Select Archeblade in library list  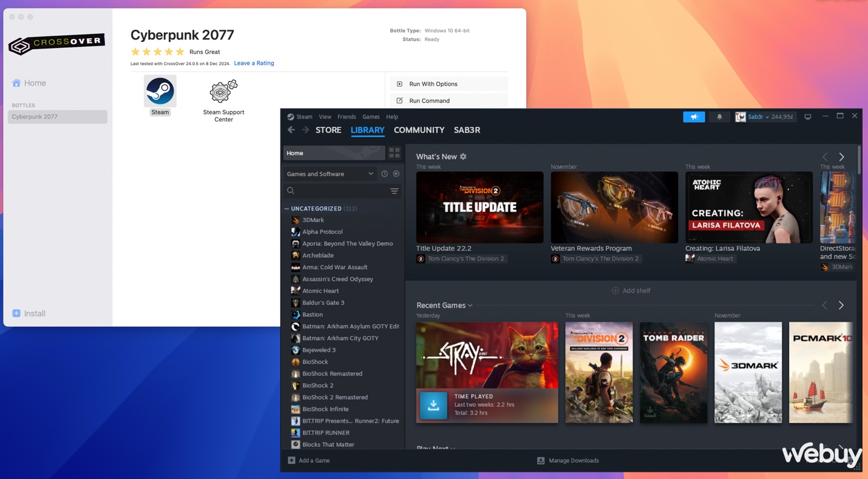coord(318,256)
